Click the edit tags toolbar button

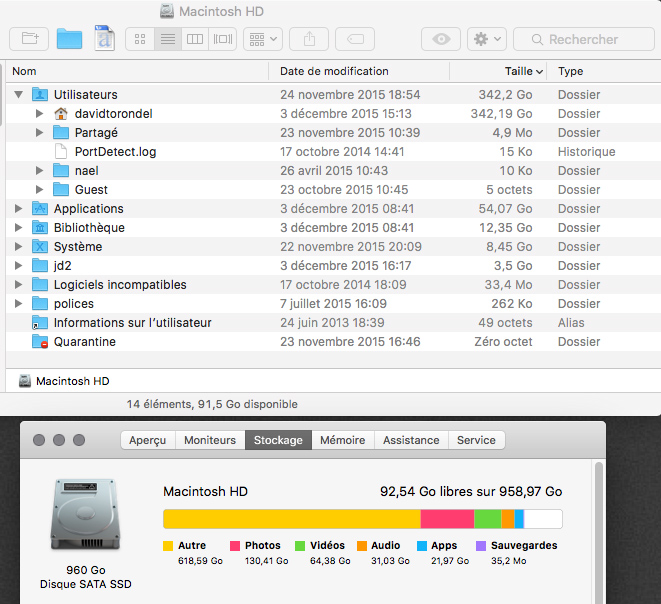(355, 39)
